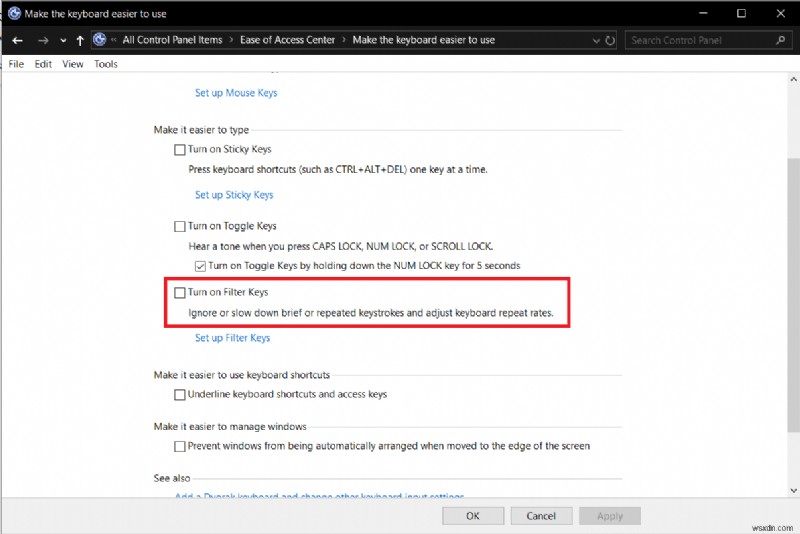Close the keyboard settings window
This screenshot has height=534, width=800.
point(781,13)
